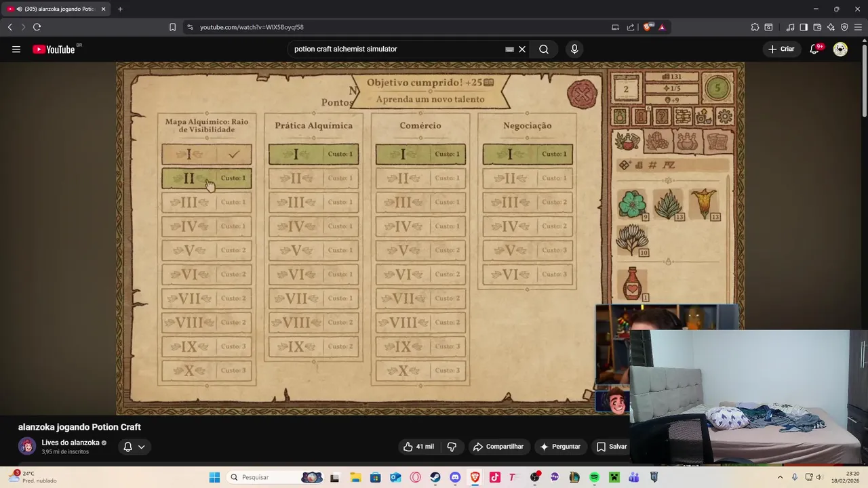Open Lives do alanzoka channel avatar
The height and width of the screenshot is (488, 868).
[x=27, y=446]
